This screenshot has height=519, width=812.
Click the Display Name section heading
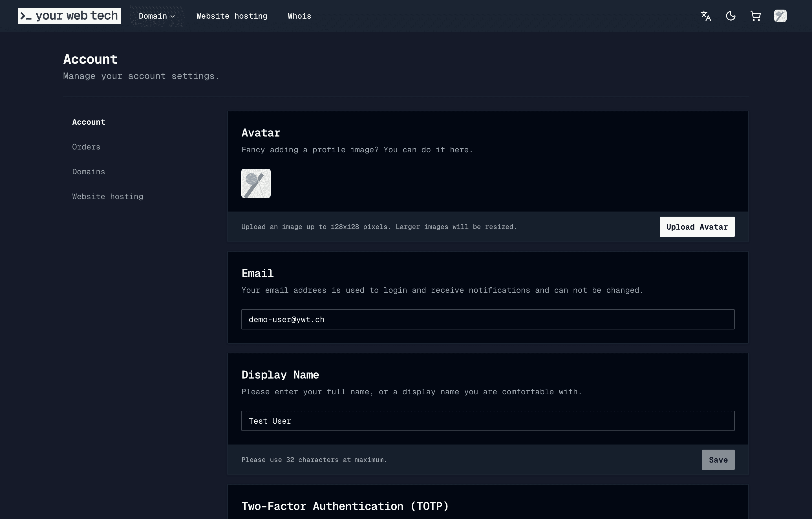(280, 375)
